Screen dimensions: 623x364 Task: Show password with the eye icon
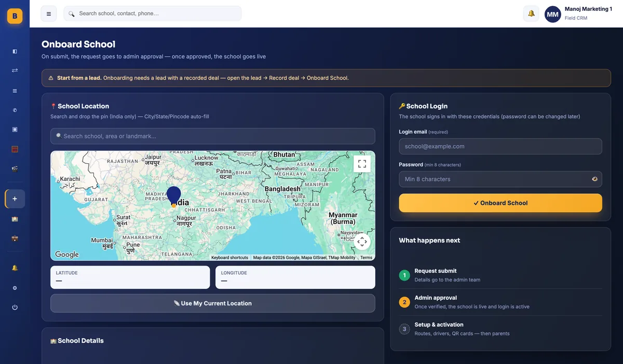(594, 179)
